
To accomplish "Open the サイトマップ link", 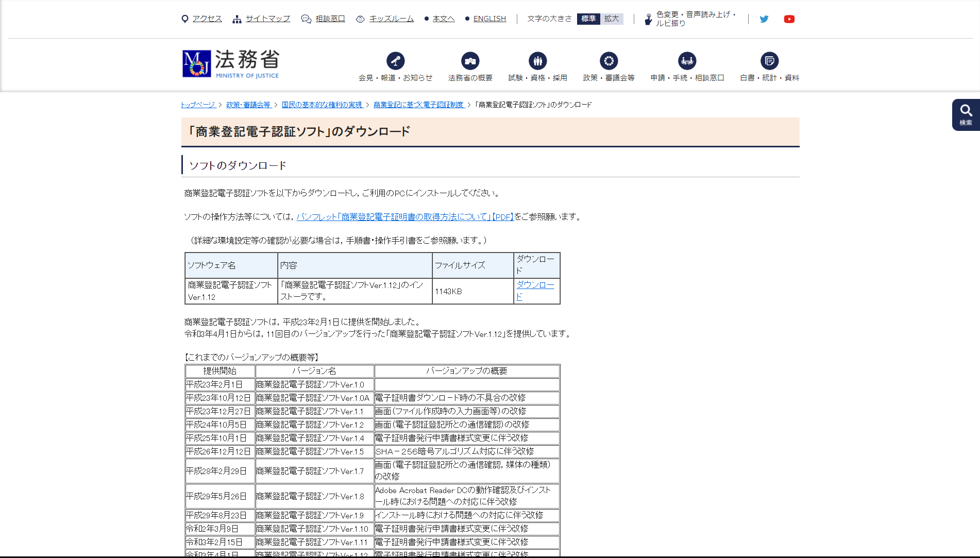I will click(267, 19).
